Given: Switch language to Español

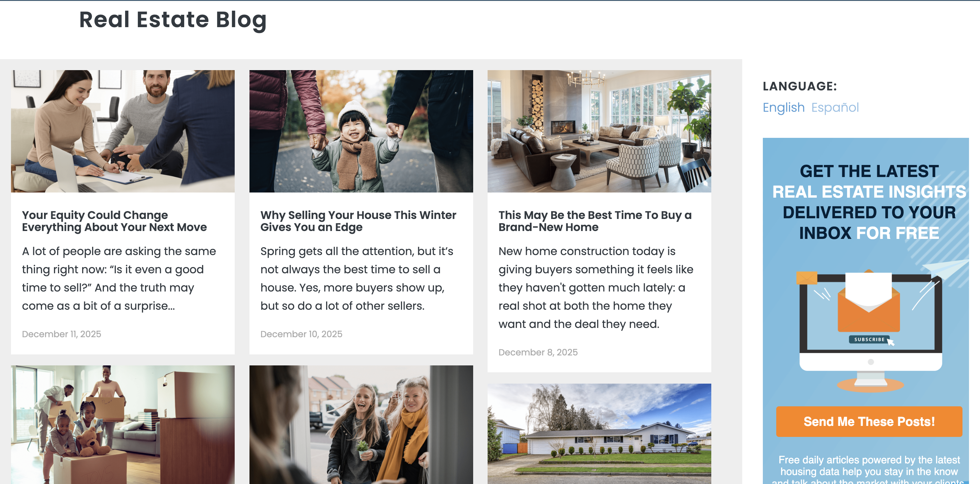Looking at the screenshot, I should point(835,108).
